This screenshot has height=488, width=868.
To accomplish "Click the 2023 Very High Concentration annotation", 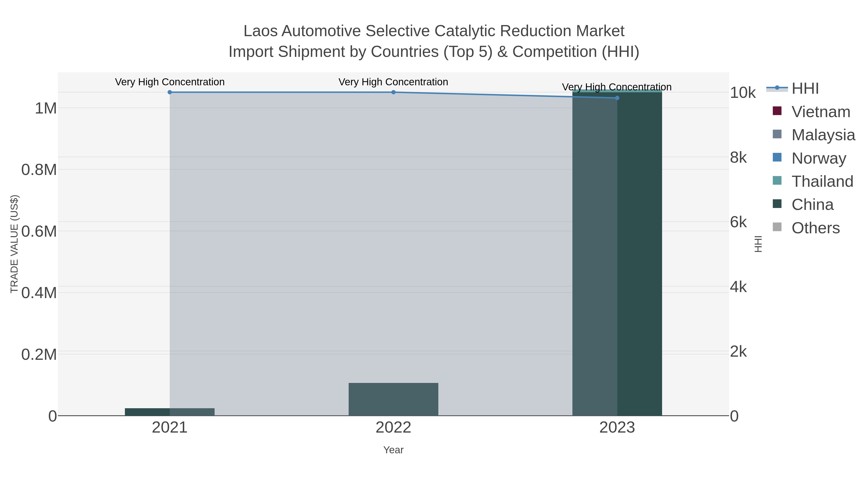I will click(617, 87).
